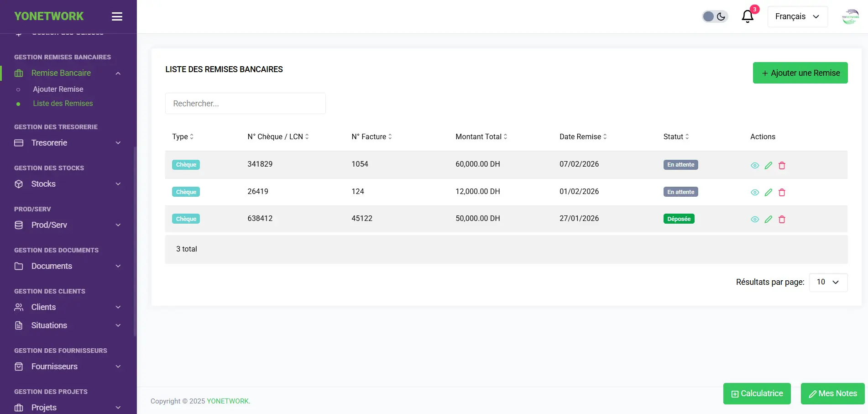View details of cheque 341829 remise
This screenshot has width=868, height=414.
[x=755, y=165]
